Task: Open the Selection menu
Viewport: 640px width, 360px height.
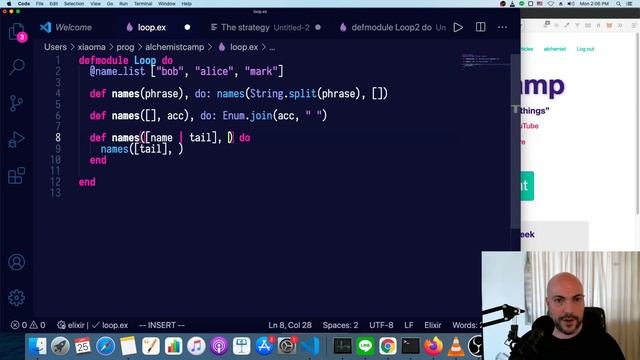Action: tap(74, 4)
